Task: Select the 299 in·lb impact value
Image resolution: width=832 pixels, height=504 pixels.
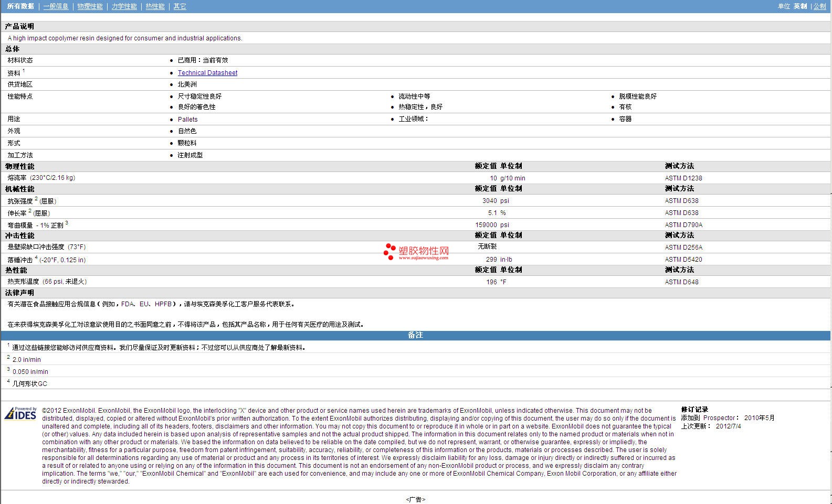Action: pos(499,260)
